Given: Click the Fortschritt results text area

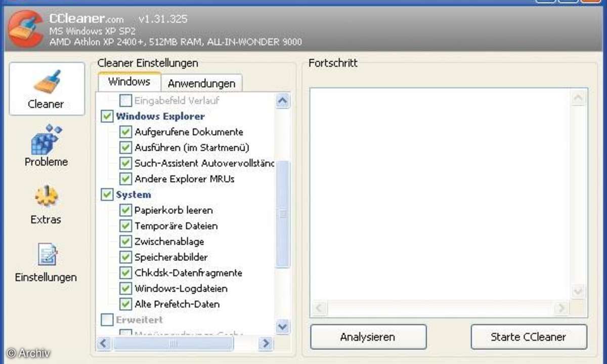Looking at the screenshot, I should coord(441,194).
